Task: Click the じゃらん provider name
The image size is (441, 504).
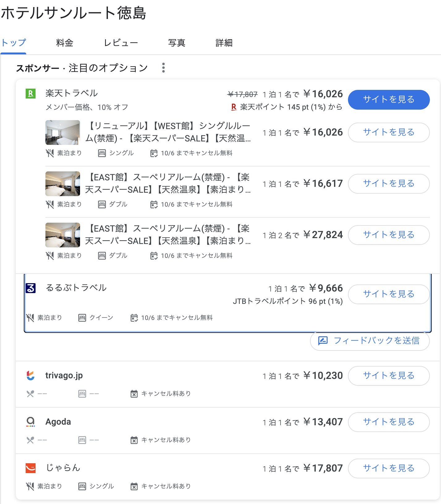Action: pyautogui.click(x=63, y=468)
